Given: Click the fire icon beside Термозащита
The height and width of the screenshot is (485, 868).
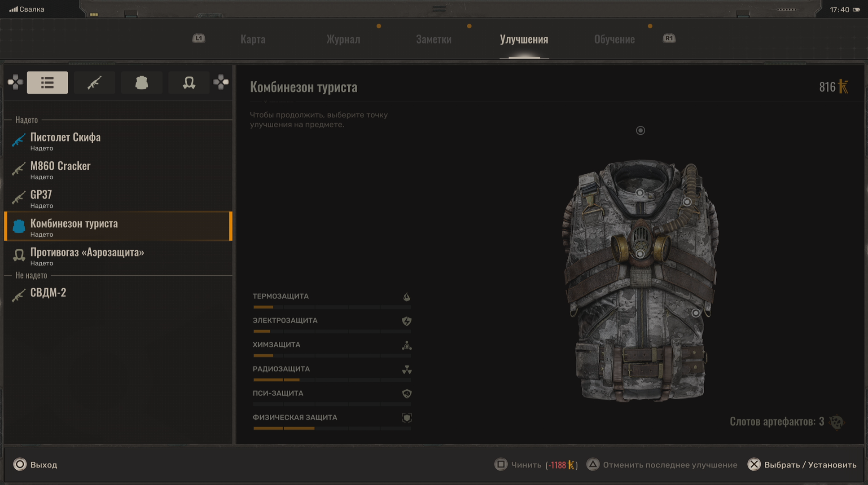Looking at the screenshot, I should point(407,297).
